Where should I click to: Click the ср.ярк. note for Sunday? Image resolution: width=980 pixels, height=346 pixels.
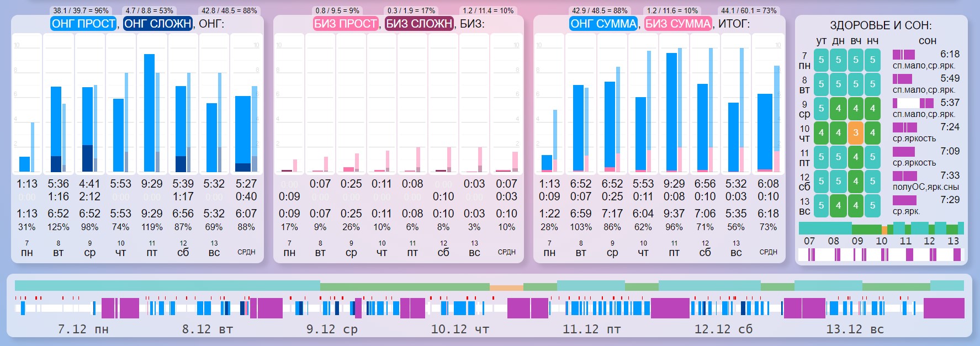coord(907,211)
